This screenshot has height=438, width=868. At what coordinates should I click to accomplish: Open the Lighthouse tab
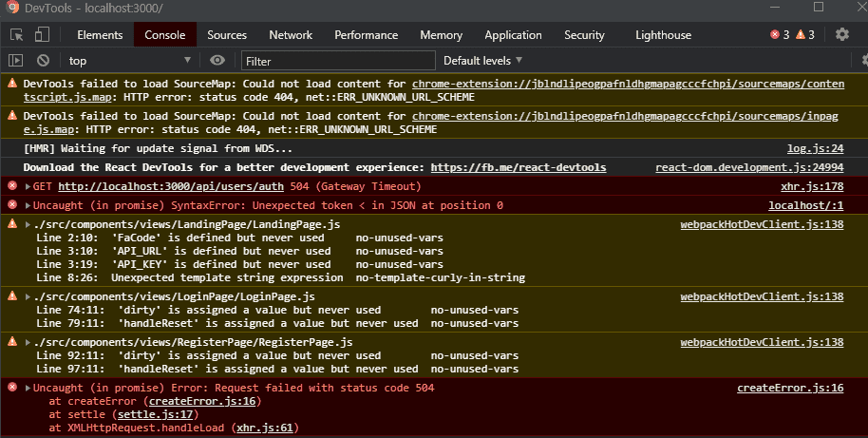[x=663, y=35]
